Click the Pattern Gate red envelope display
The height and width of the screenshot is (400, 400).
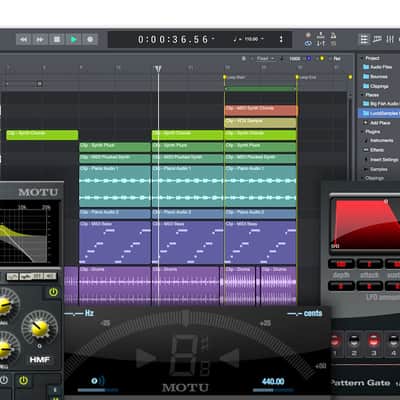coord(365,224)
